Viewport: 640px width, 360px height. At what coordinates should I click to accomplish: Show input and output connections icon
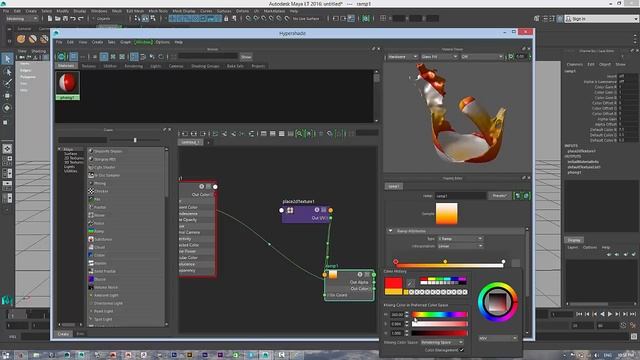pos(194,133)
